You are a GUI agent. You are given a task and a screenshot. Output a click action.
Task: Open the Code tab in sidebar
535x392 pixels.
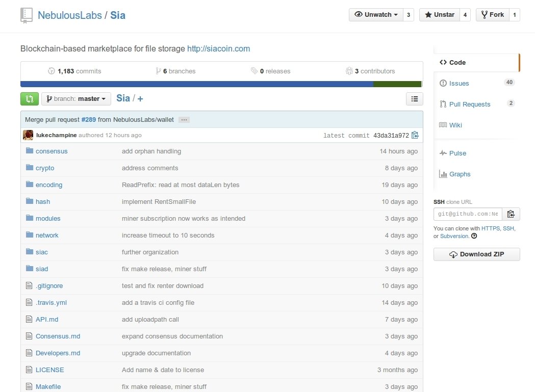coord(477,62)
